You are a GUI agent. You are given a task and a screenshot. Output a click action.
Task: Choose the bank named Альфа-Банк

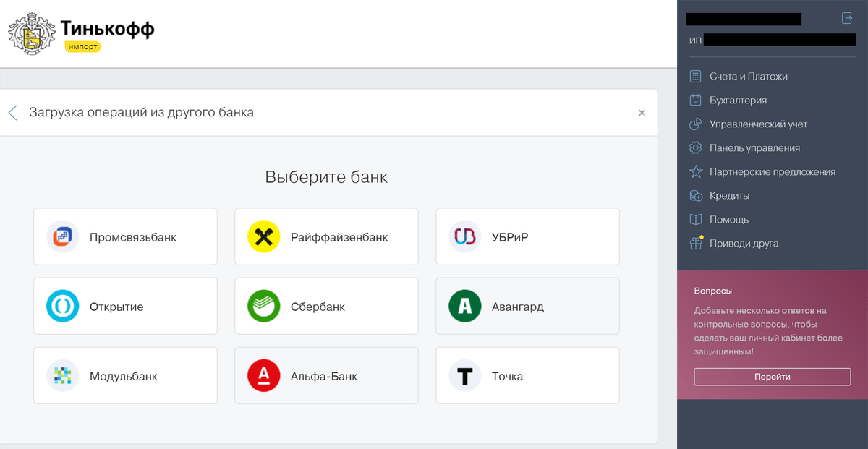pyautogui.click(x=326, y=375)
